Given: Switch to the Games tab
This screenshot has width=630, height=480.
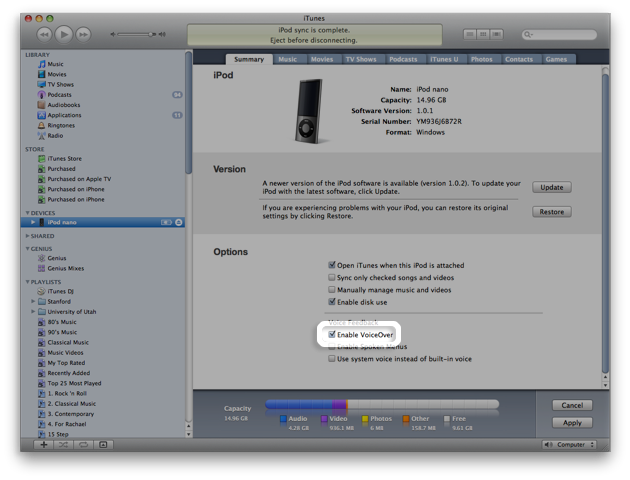Looking at the screenshot, I should (x=556, y=59).
